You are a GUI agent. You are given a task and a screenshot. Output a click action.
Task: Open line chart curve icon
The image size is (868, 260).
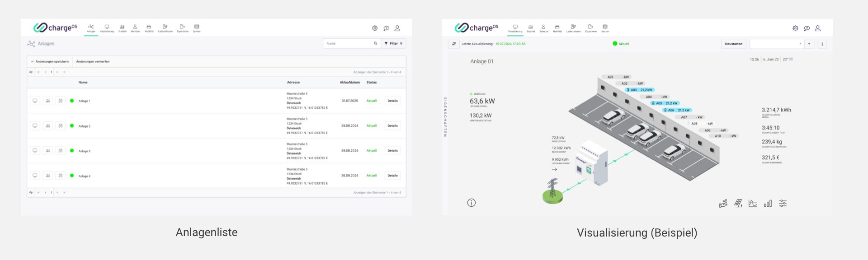(753, 204)
